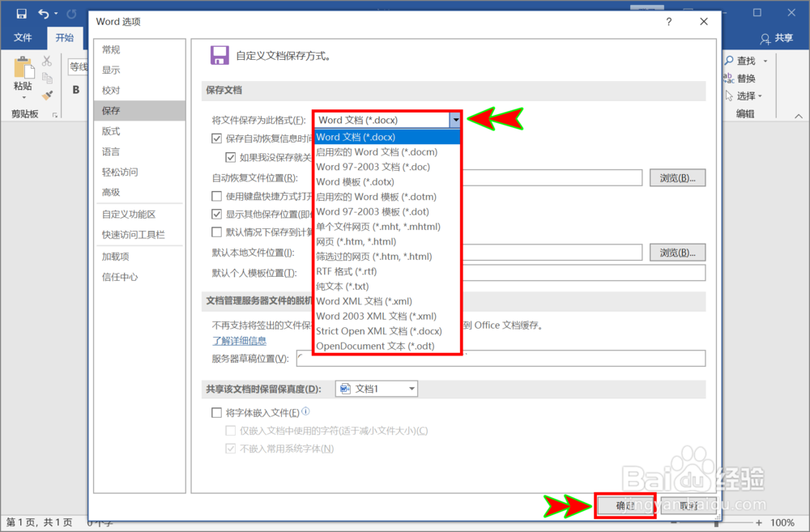The width and height of the screenshot is (810, 532).
Task: Close the Word Options dialog
Action: pyautogui.click(x=704, y=22)
